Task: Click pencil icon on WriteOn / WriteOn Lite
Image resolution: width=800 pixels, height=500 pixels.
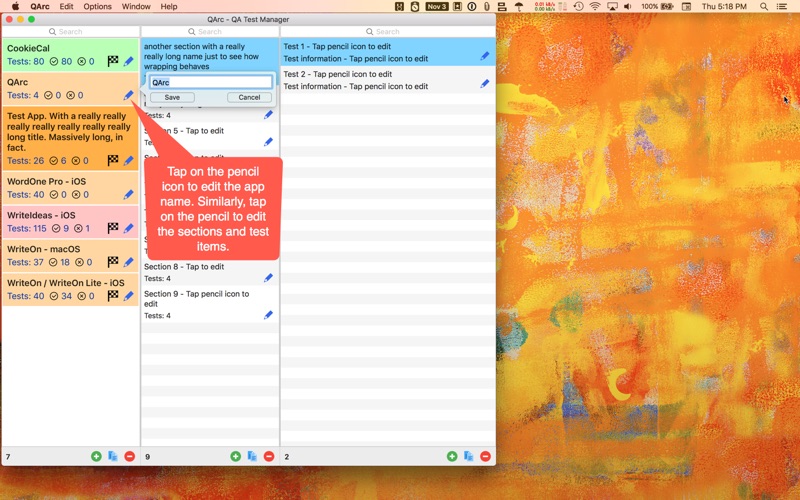Action: (129, 295)
